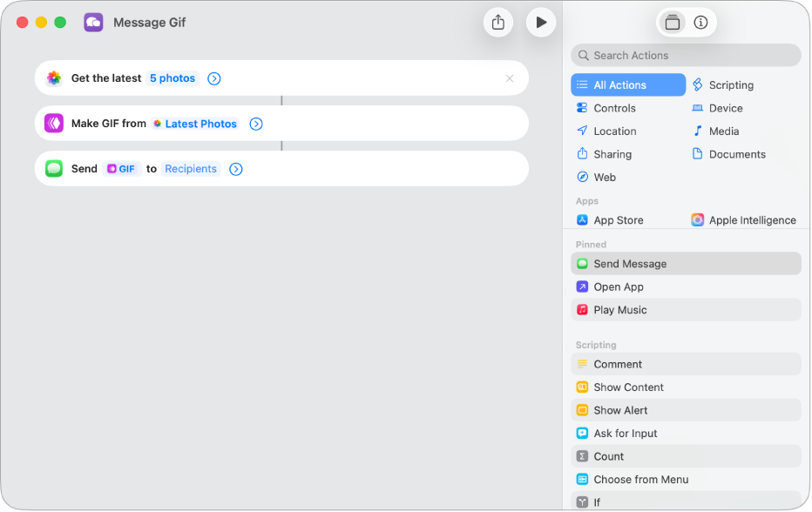
Task: Click the If branch icon
Action: pyautogui.click(x=582, y=502)
